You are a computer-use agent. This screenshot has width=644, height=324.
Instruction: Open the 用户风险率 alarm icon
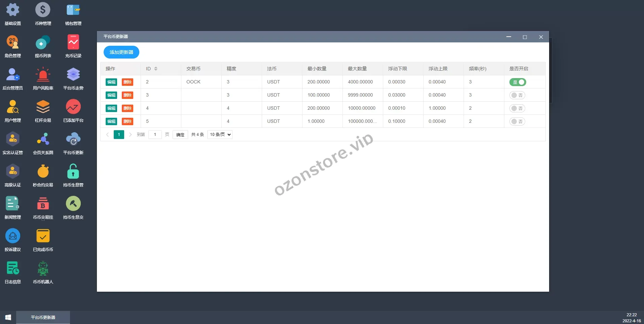(x=43, y=75)
